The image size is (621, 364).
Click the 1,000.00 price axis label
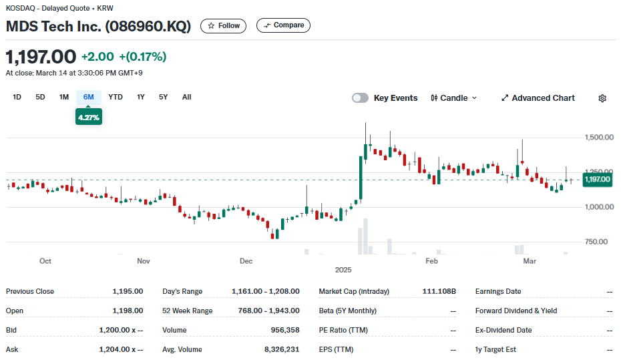(x=599, y=207)
